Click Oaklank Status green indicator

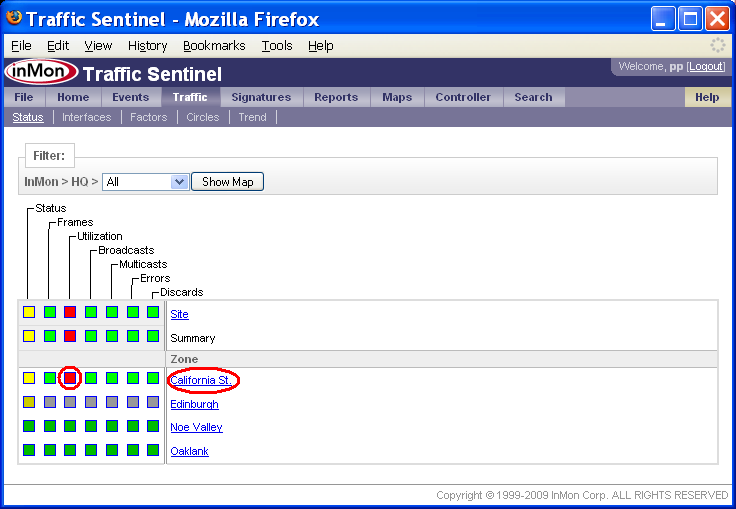coord(29,450)
